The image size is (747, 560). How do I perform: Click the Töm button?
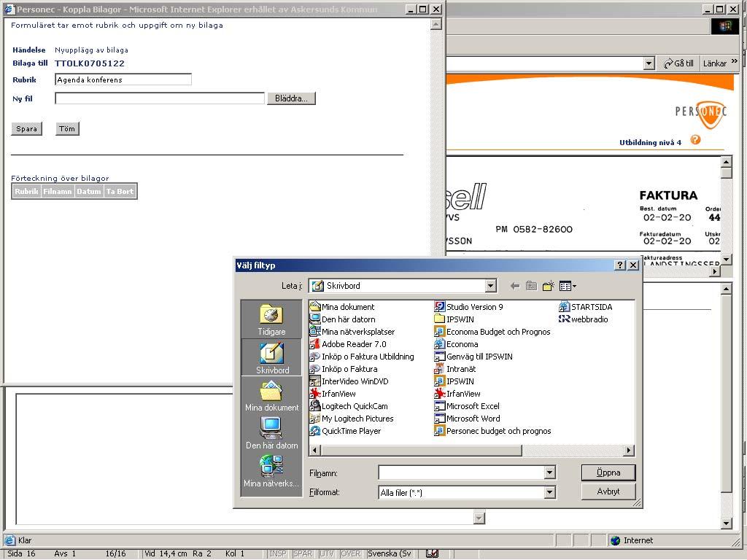click(x=67, y=128)
